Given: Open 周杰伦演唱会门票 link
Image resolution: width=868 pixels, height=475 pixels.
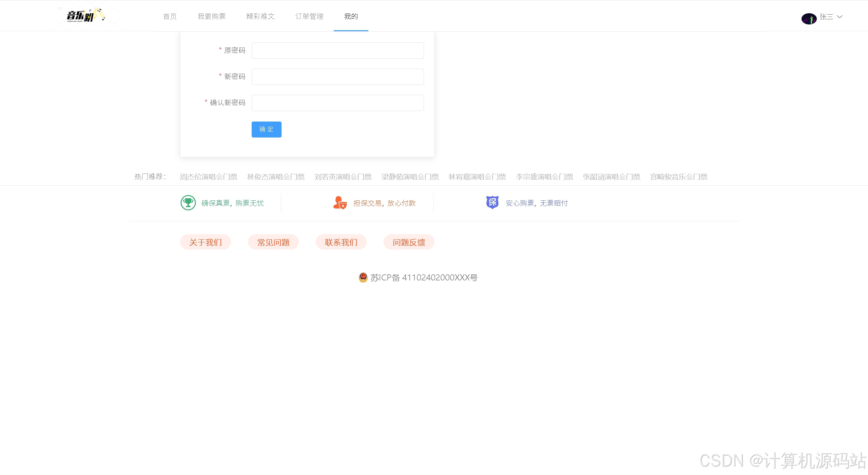Looking at the screenshot, I should click(209, 177).
